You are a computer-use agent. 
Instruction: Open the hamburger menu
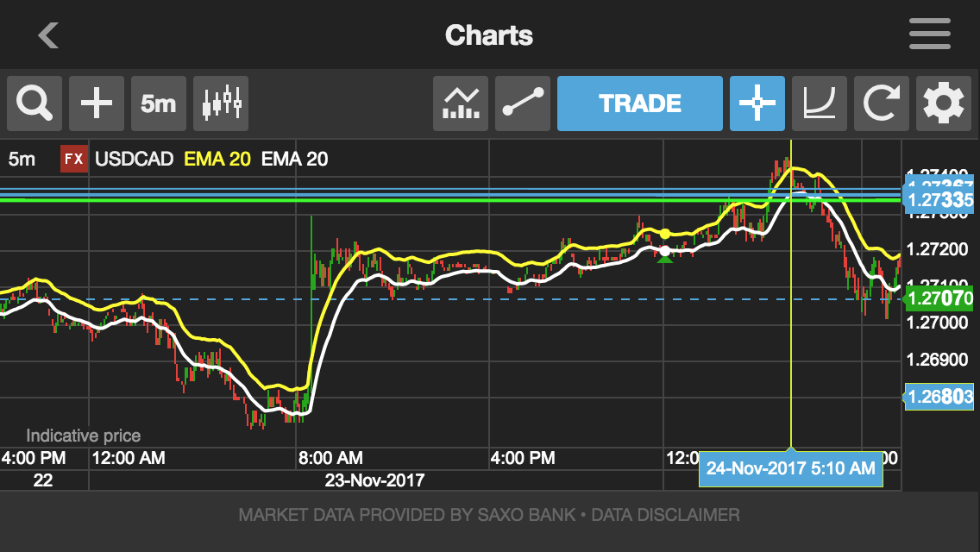click(x=929, y=35)
